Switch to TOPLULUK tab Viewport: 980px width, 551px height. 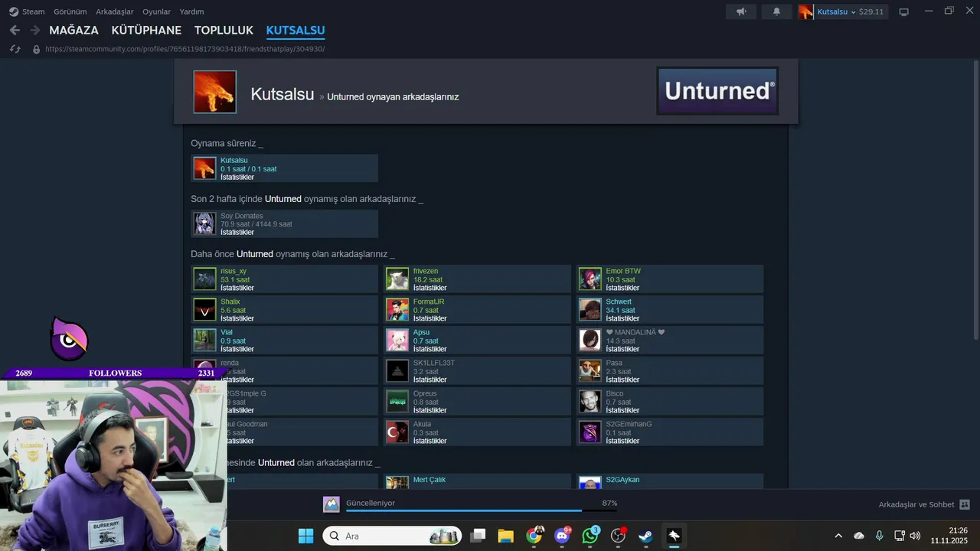224,31
